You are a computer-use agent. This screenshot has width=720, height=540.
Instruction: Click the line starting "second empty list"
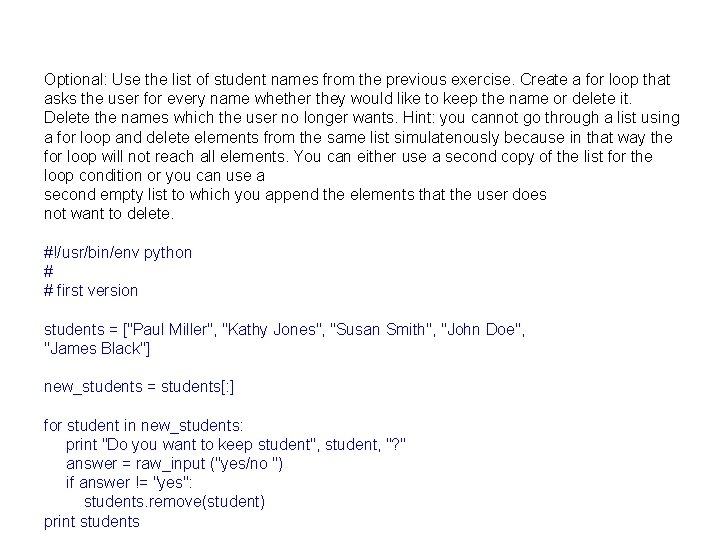(295, 194)
